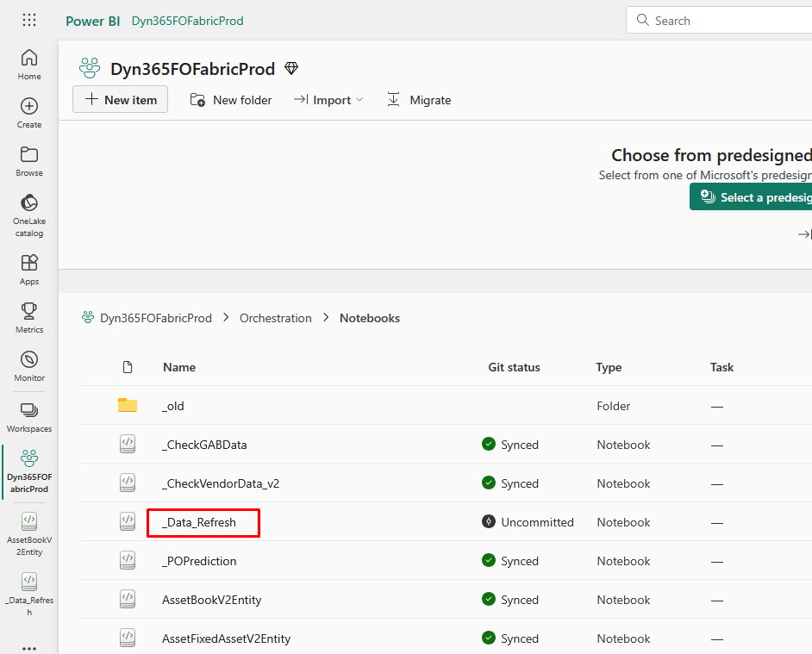Screen dimensions: 812x654
Task: Open the _CheckVendorData_v2 notebook
Action: click(x=221, y=483)
